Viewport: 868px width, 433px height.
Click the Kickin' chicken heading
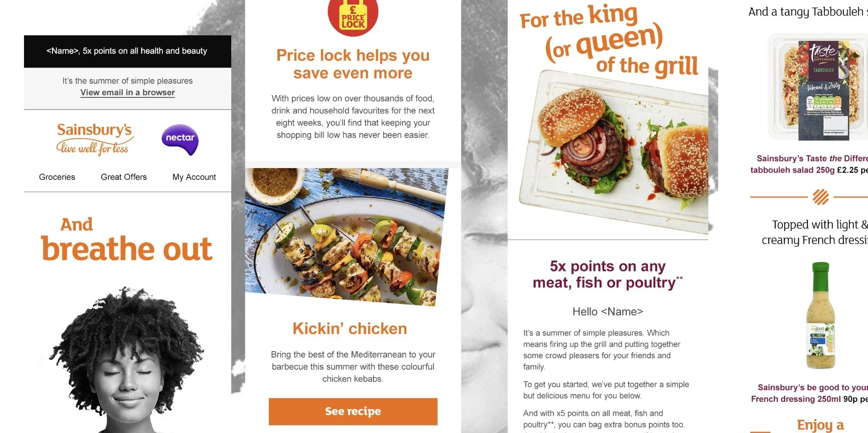click(x=350, y=329)
